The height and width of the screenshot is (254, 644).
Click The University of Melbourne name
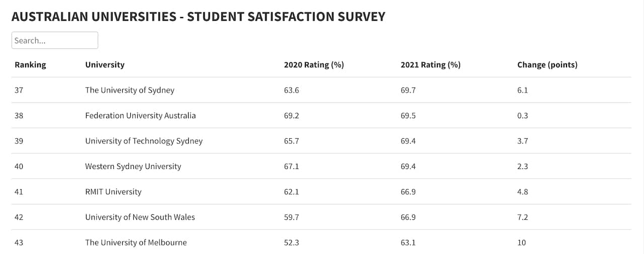point(136,242)
